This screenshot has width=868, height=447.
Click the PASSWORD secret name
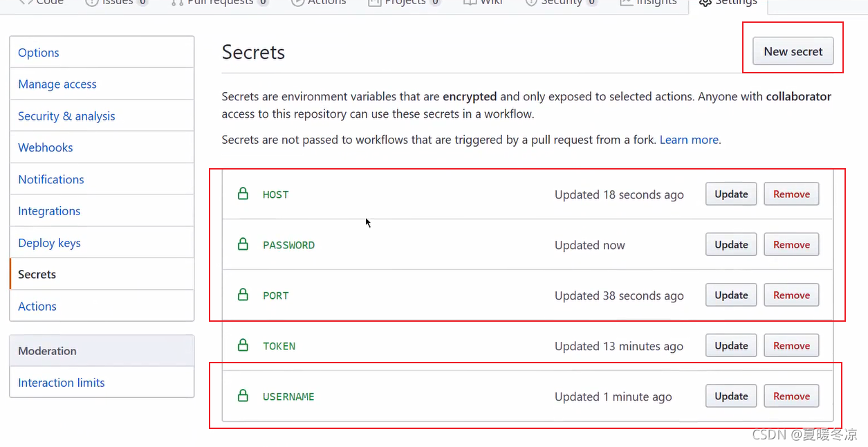288,245
